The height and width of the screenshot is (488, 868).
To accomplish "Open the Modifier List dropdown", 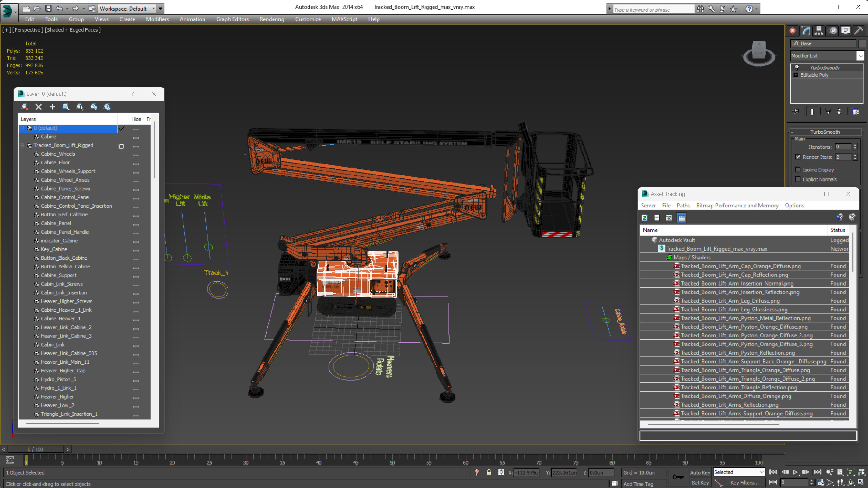I will [x=827, y=56].
